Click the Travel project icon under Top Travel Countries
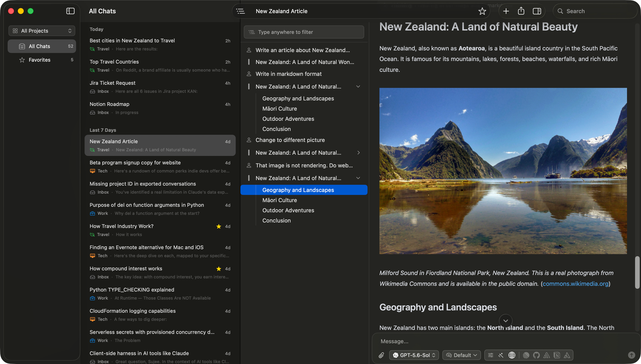The width and height of the screenshot is (641, 364). pos(92,70)
